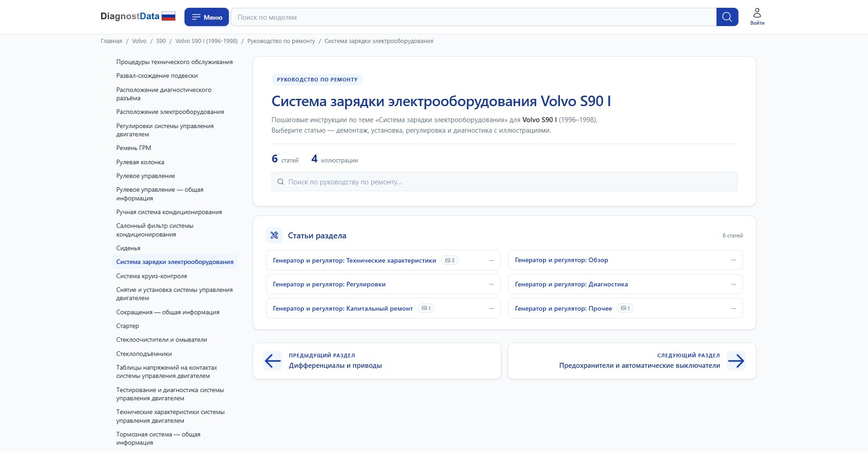Click the '6 статей' counter in header card
The width and height of the screenshot is (868, 452).
point(285,159)
